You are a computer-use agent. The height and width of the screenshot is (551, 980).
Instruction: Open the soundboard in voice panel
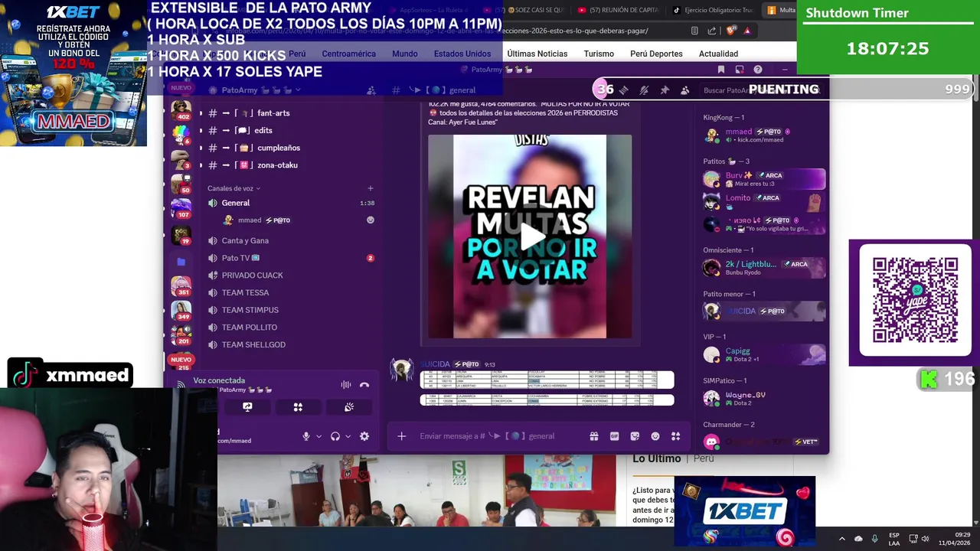click(349, 407)
